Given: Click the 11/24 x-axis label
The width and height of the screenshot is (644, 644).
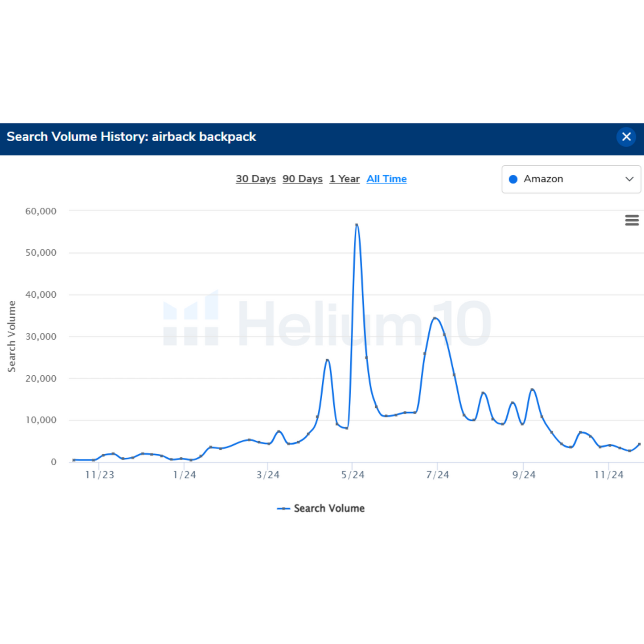Looking at the screenshot, I should [x=609, y=475].
